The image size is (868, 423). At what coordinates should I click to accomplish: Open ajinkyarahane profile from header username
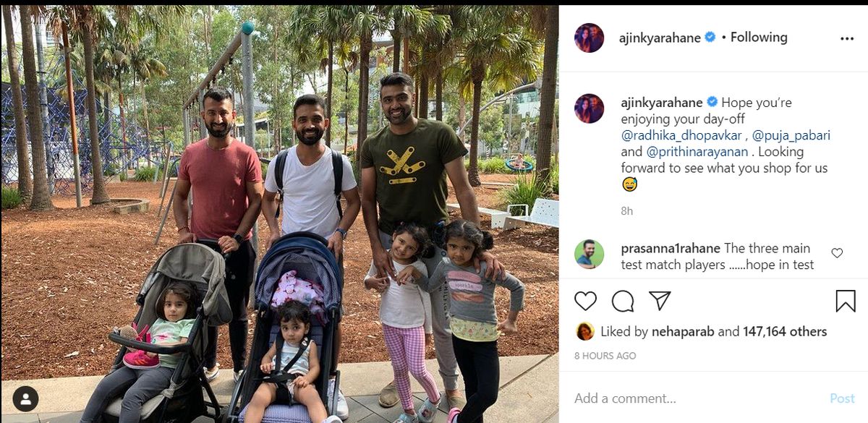(660, 38)
